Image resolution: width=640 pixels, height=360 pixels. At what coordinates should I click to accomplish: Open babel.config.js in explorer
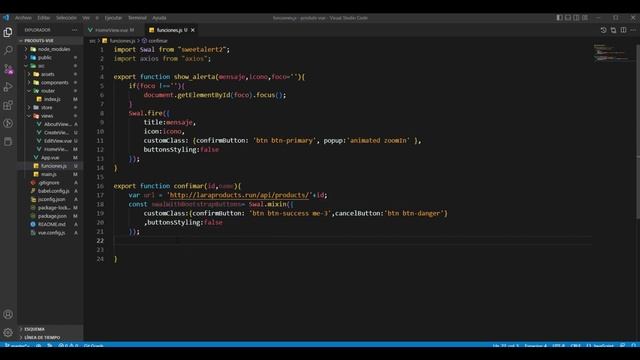point(50,191)
